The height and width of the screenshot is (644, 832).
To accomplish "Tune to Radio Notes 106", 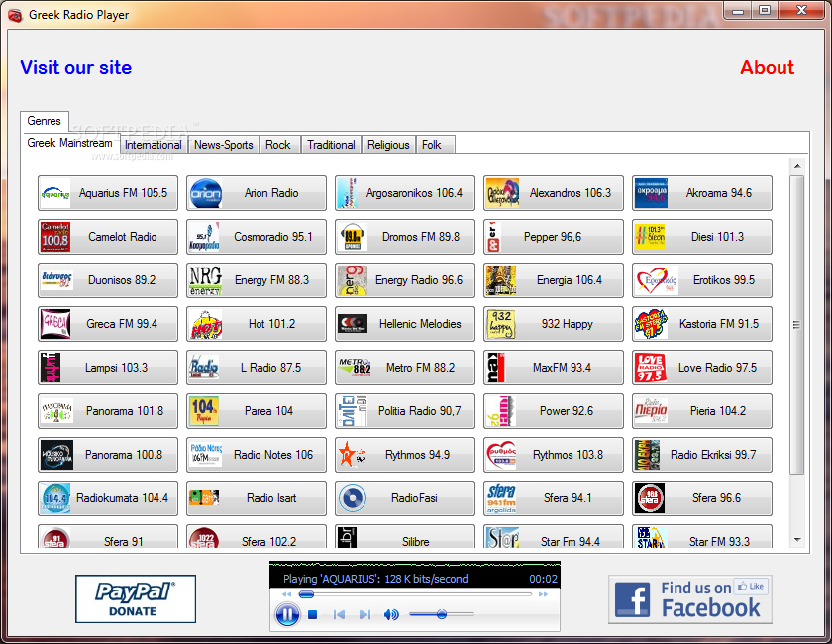I will (x=257, y=455).
